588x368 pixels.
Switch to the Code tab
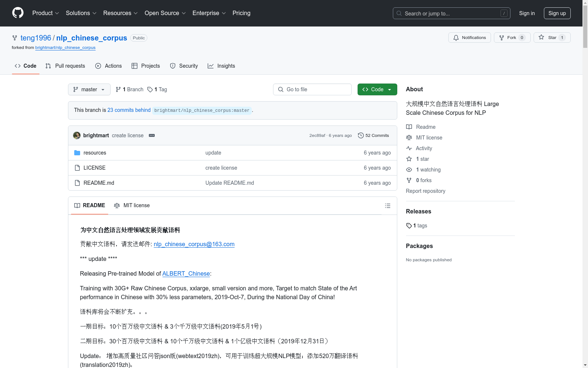[26, 66]
